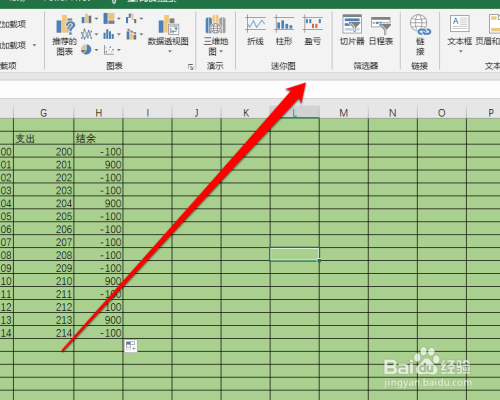Screen dimensions: 500x400
Task: Click the 三维地图 3D map icon
Action: [x=216, y=25]
